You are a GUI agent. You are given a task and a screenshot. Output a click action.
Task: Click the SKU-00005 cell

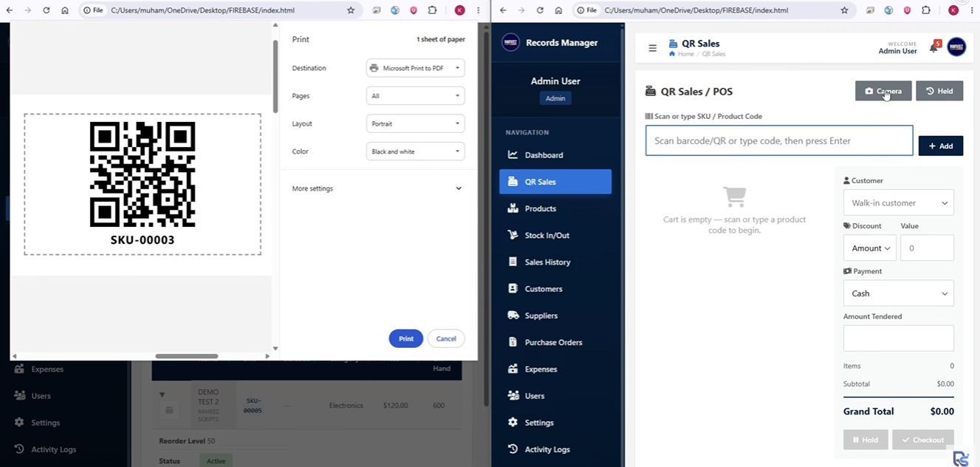[253, 405]
